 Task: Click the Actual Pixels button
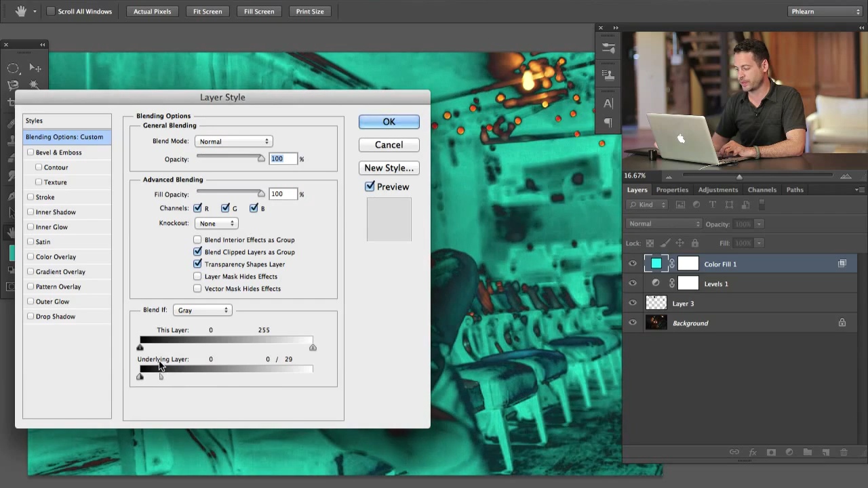(x=152, y=12)
